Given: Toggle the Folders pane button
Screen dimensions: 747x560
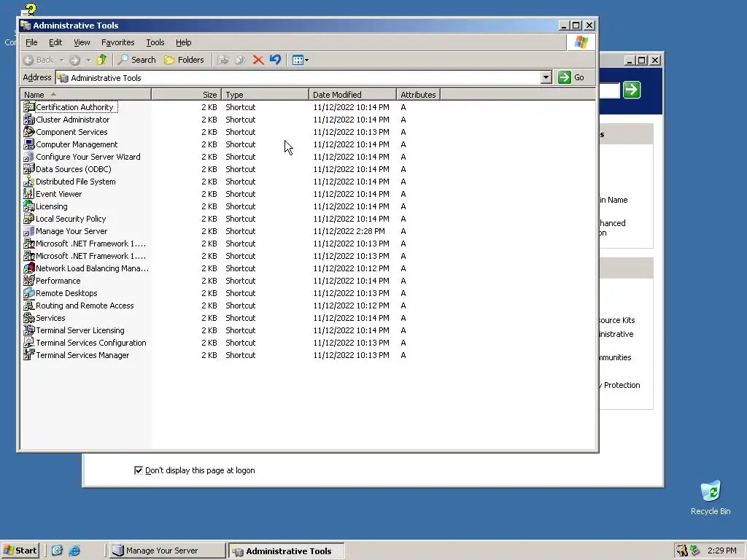Looking at the screenshot, I should pos(184,60).
